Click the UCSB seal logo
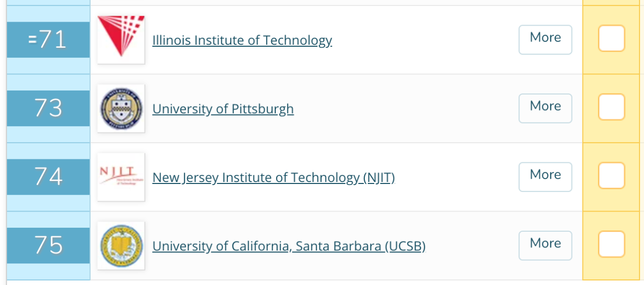644x285 pixels. pos(121,246)
